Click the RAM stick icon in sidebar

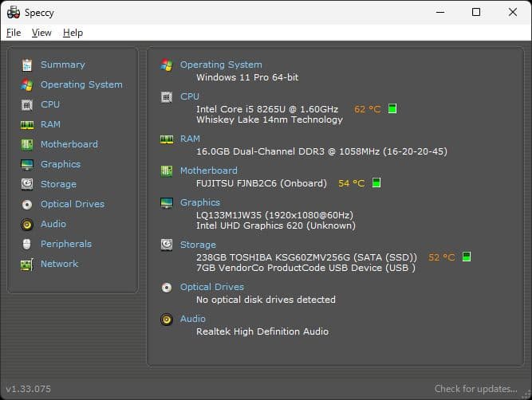[27, 125]
